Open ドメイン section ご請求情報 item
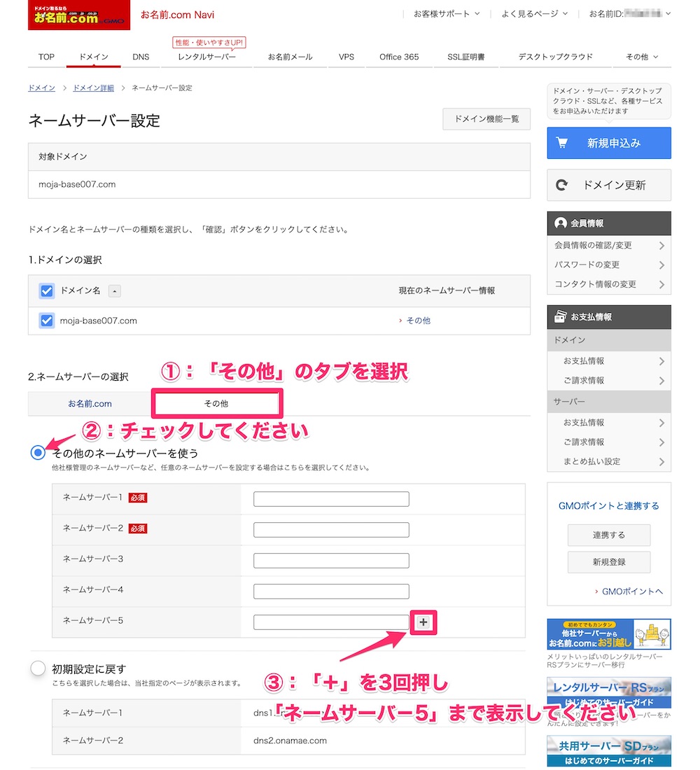The width and height of the screenshot is (700, 770). (x=608, y=381)
